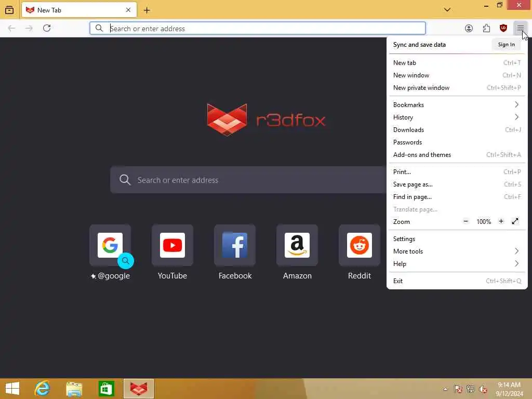
Task: Reload the page with the refresh icon
Action: tap(47, 28)
